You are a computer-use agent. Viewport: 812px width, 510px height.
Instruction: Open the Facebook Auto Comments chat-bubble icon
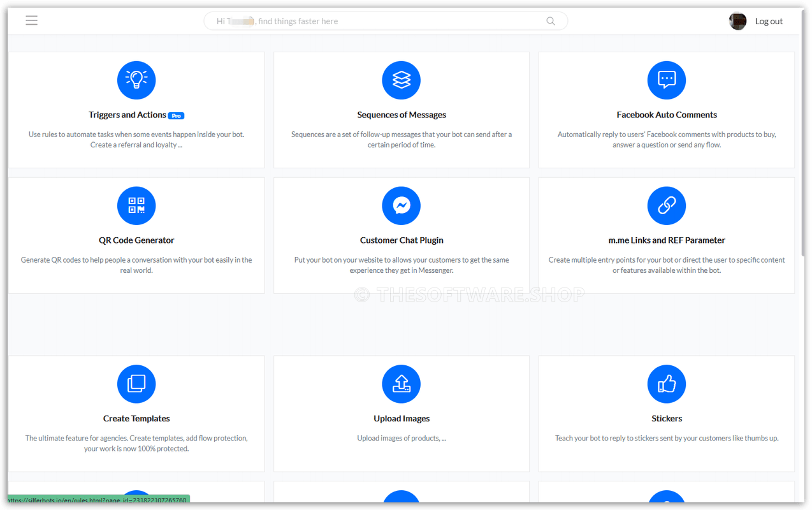point(666,80)
